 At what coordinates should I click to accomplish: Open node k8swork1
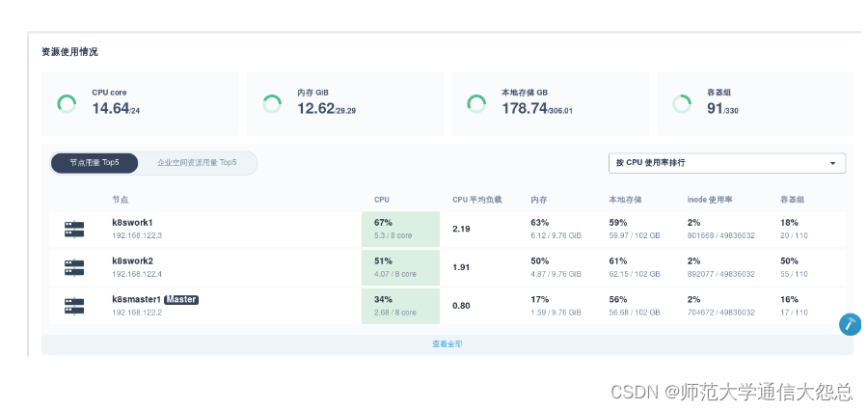[x=132, y=223]
